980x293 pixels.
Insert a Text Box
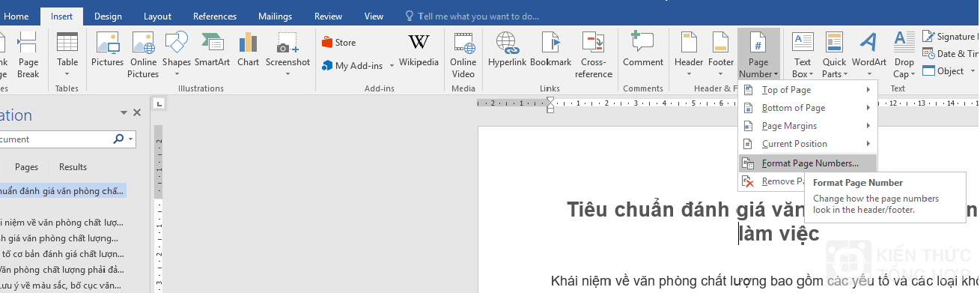click(802, 54)
